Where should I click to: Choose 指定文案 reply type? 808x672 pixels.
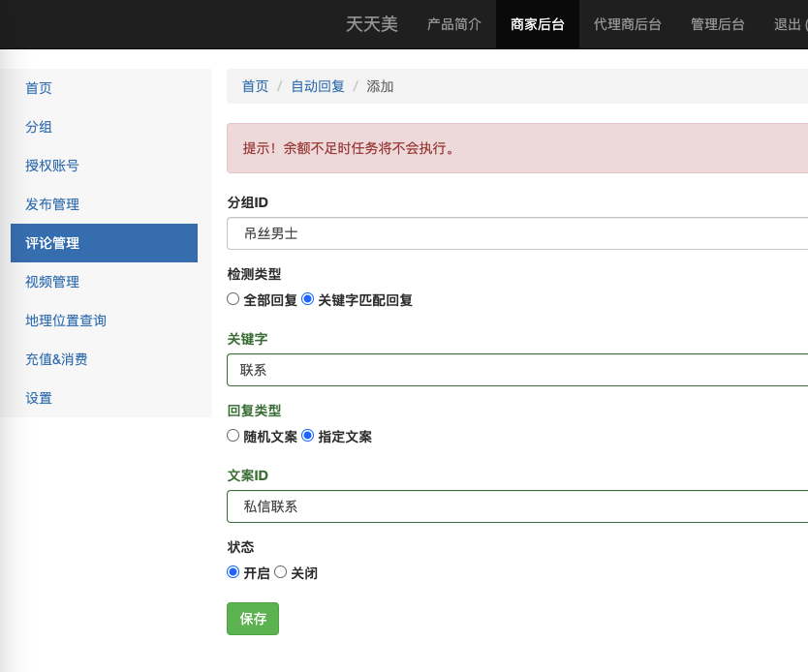click(308, 436)
